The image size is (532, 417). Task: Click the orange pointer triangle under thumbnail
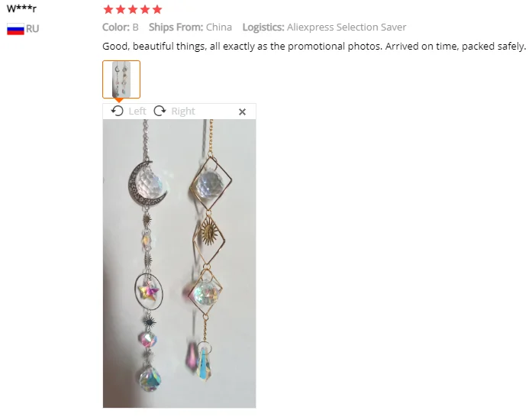(x=119, y=101)
